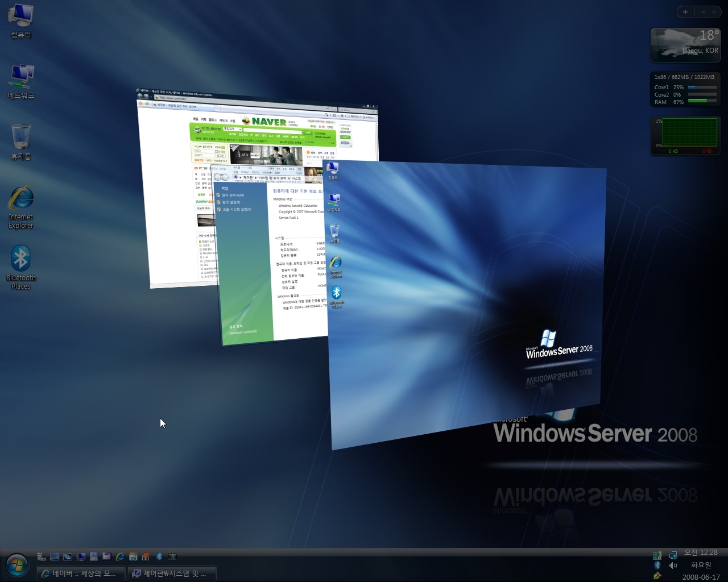Image resolution: width=728 pixels, height=582 pixels.
Task: Click the Core1 25% usage bar
Action: 702,88
